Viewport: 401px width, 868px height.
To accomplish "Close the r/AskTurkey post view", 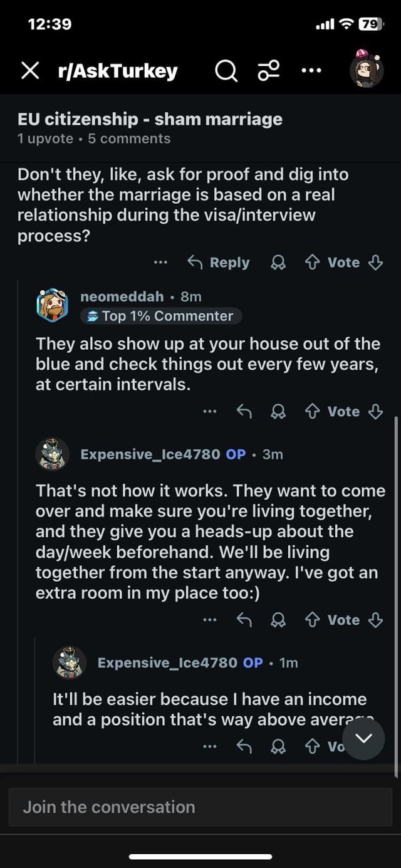I will click(x=29, y=71).
